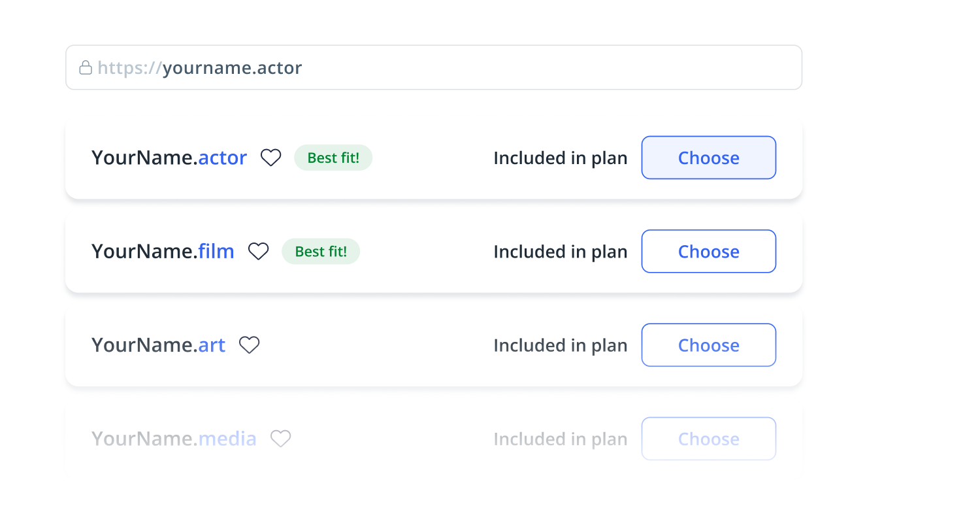The image size is (980, 523).
Task: Choose the YourName.art domain
Action: 708,345
